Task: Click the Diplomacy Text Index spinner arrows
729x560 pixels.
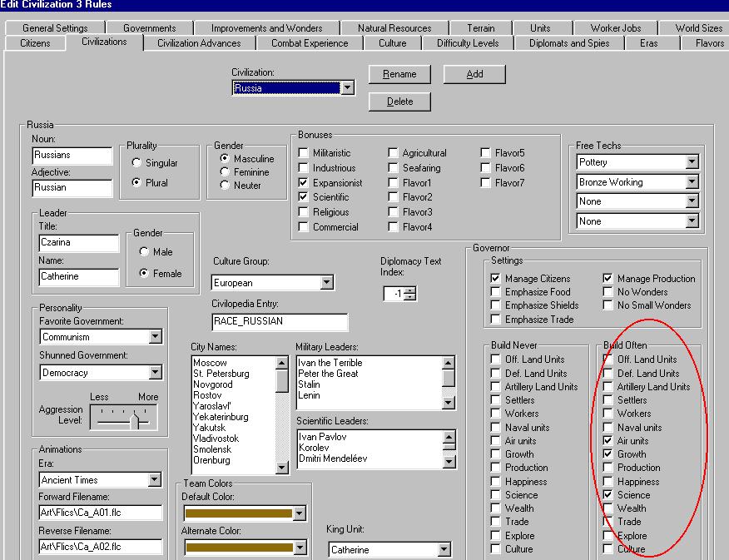Action: pyautogui.click(x=410, y=293)
